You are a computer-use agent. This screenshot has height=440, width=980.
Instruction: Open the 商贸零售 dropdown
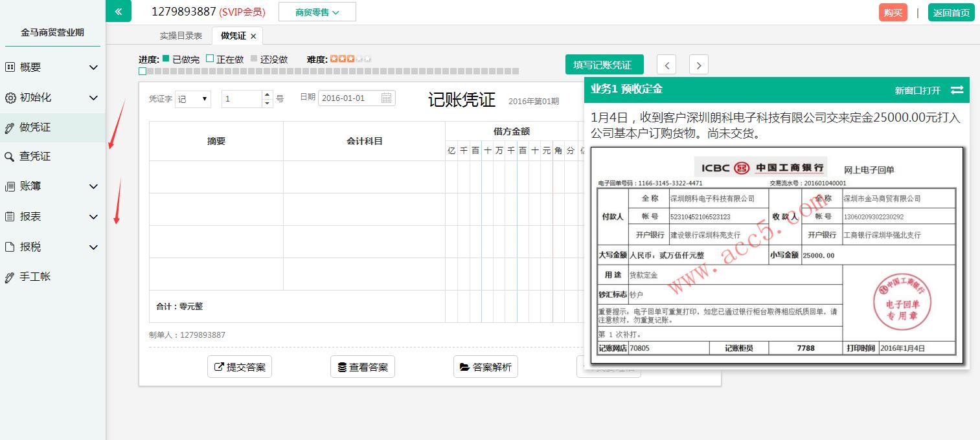pos(317,11)
